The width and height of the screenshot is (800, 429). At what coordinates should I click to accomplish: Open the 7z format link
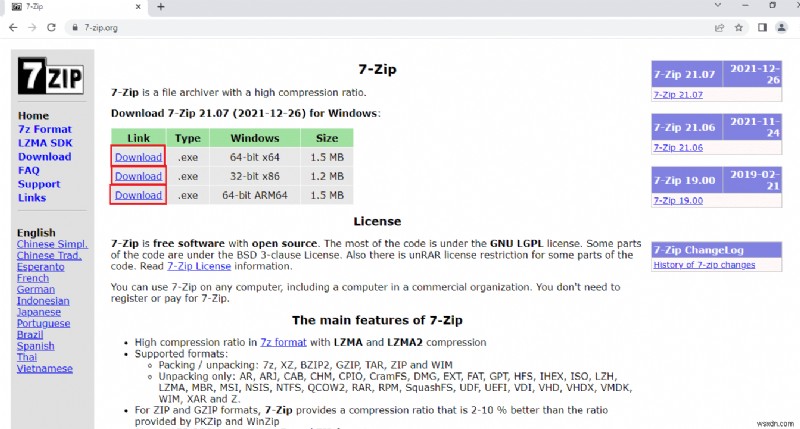click(283, 342)
